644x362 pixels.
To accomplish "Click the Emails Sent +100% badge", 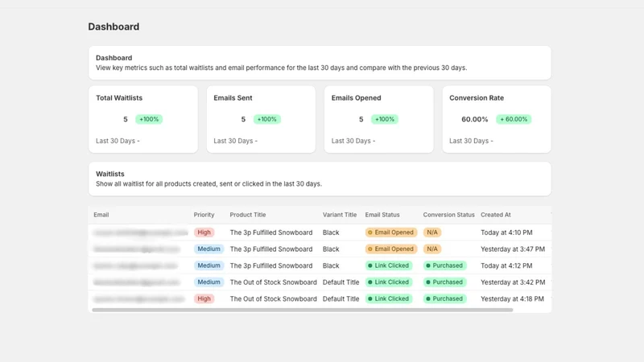I will pyautogui.click(x=266, y=119).
